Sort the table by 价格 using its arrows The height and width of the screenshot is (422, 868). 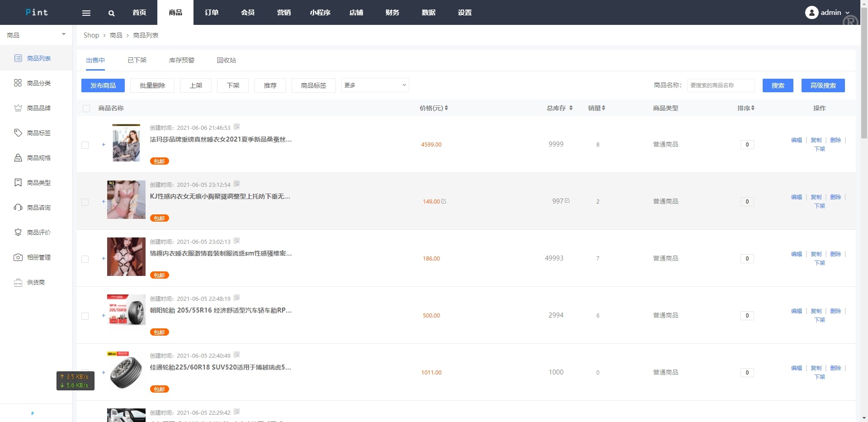pos(447,108)
